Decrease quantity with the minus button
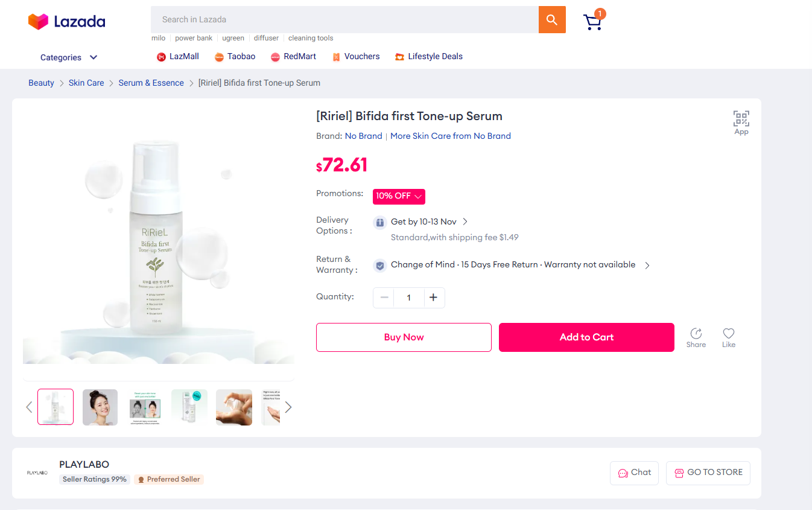Screen dimensions: 812x510 (x=384, y=298)
